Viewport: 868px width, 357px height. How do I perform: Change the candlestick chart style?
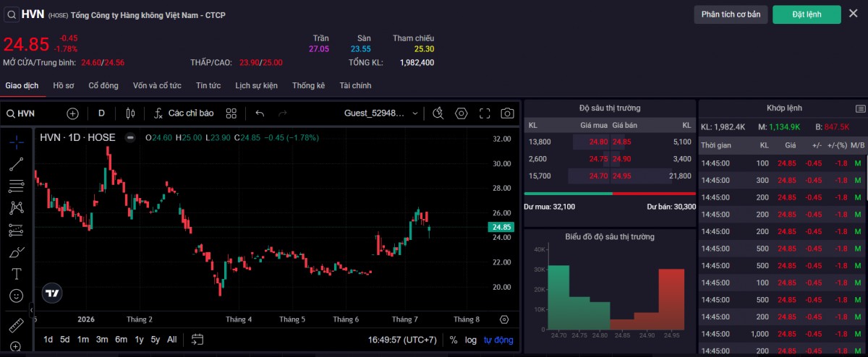[131, 113]
